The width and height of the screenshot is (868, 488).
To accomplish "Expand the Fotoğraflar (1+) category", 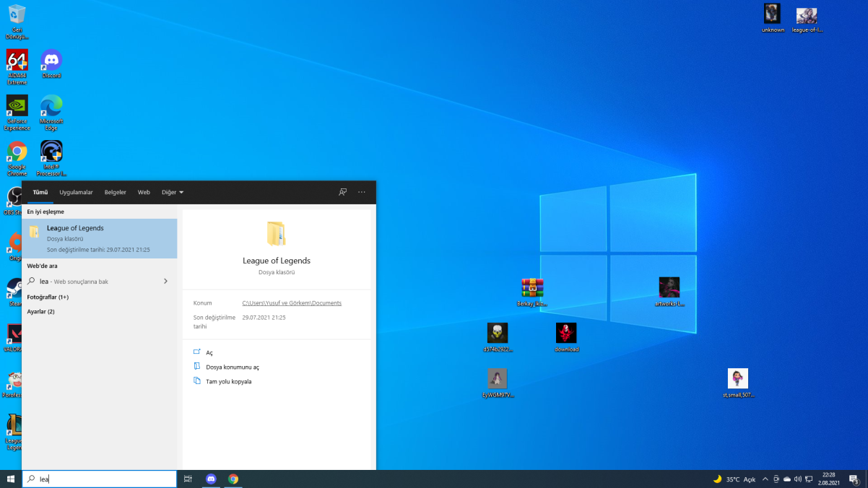I will click(x=48, y=297).
